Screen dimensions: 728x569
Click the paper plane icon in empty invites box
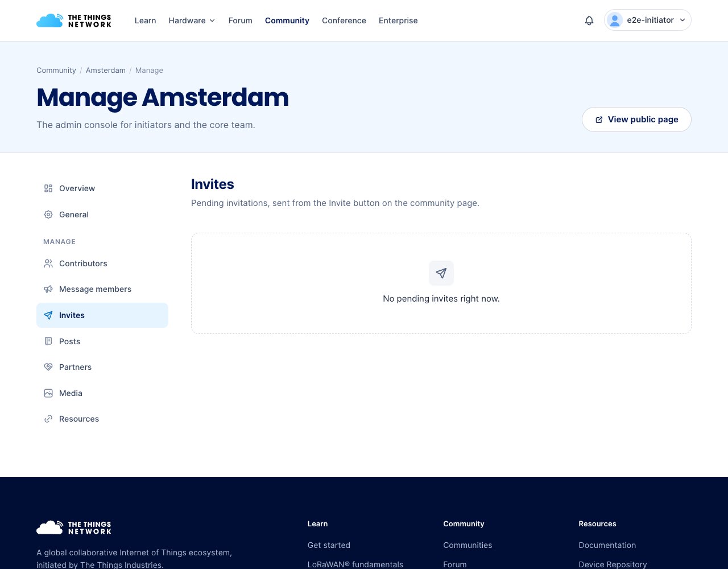pyautogui.click(x=441, y=273)
